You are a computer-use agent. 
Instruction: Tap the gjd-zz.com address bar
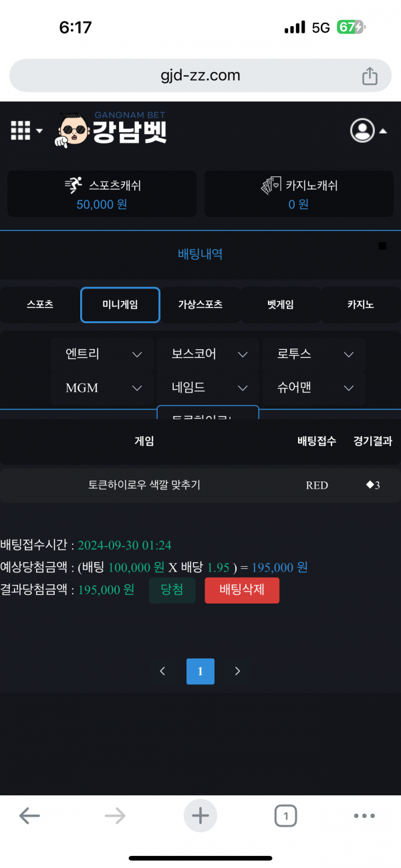[200, 75]
